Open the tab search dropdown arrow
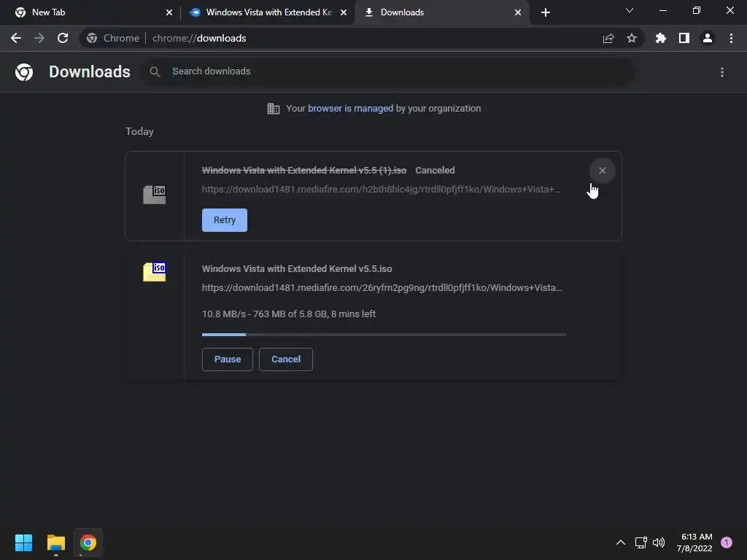 click(630, 10)
